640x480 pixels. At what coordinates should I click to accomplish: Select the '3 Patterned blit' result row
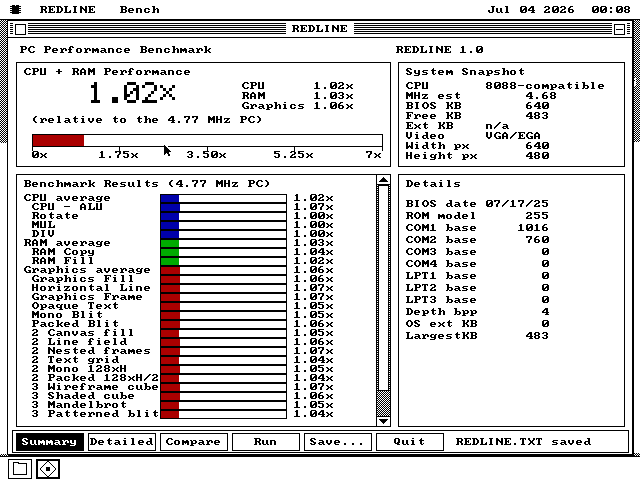(x=178, y=414)
